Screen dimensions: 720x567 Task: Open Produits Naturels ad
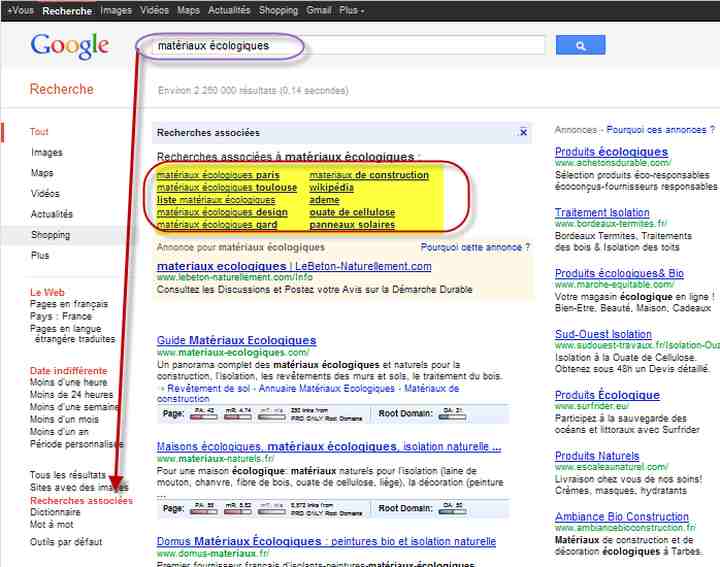coord(597,456)
